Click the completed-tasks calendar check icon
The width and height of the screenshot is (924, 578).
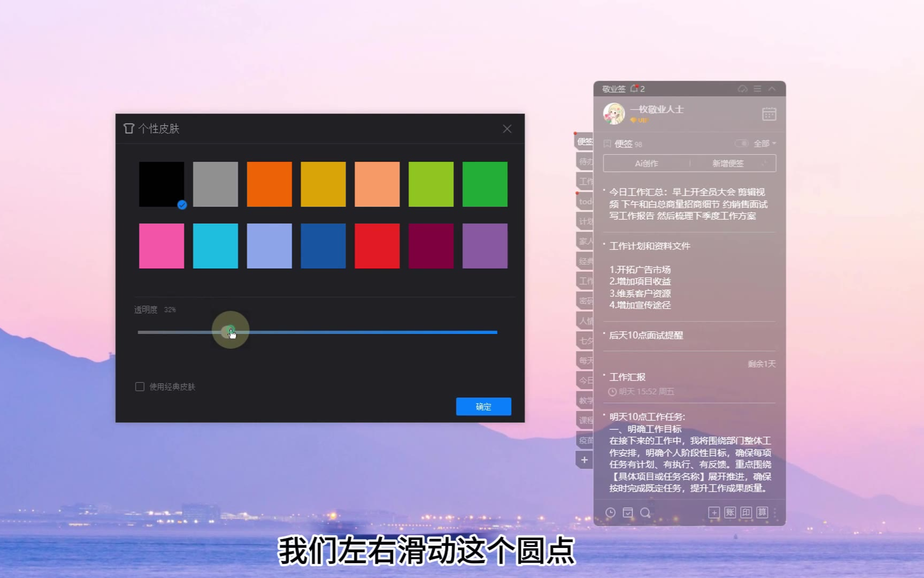[628, 513]
